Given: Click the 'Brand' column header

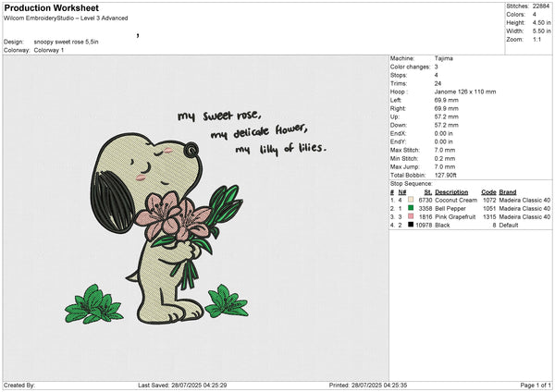Looking at the screenshot, I should pos(508,192).
